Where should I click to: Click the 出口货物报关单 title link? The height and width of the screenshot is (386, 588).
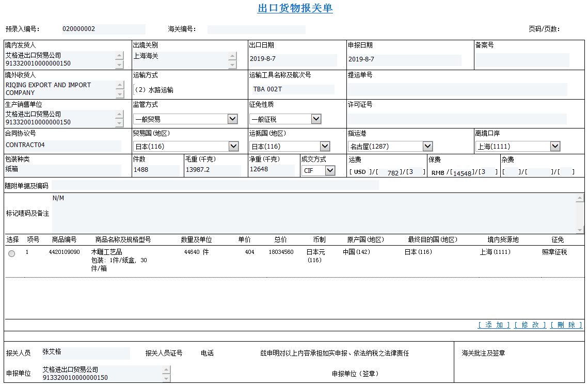click(x=295, y=8)
